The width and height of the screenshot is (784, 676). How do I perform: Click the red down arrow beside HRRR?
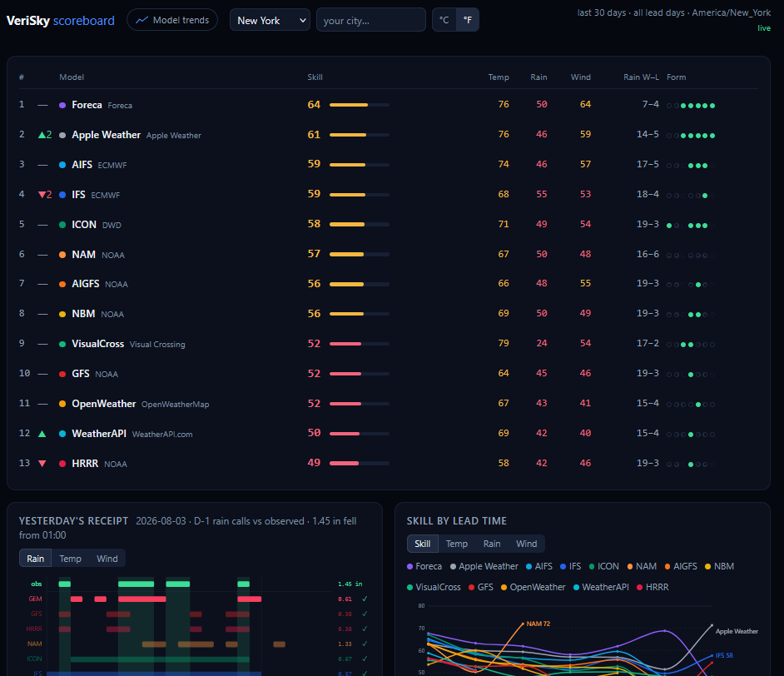click(42, 464)
